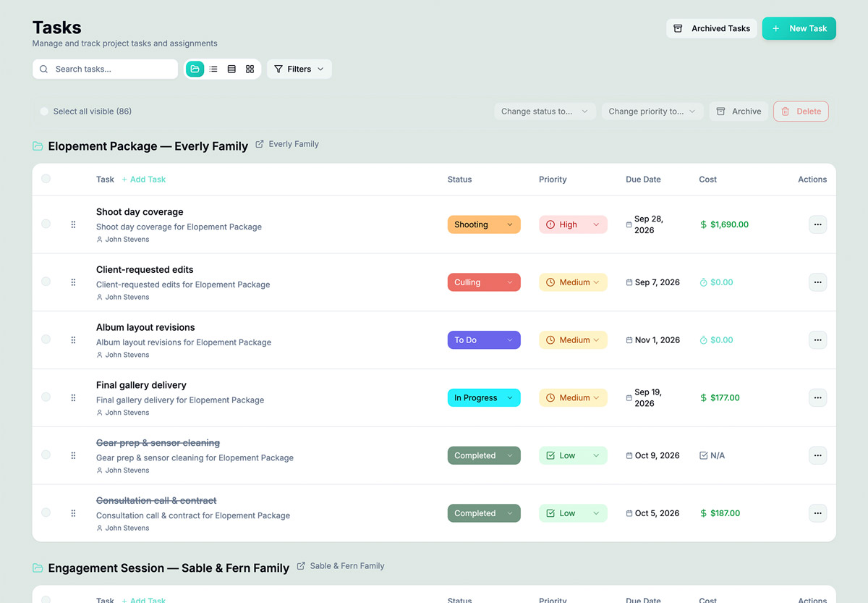Open the Culling status dropdown
Viewport: 868px width, 603px height.
484,282
